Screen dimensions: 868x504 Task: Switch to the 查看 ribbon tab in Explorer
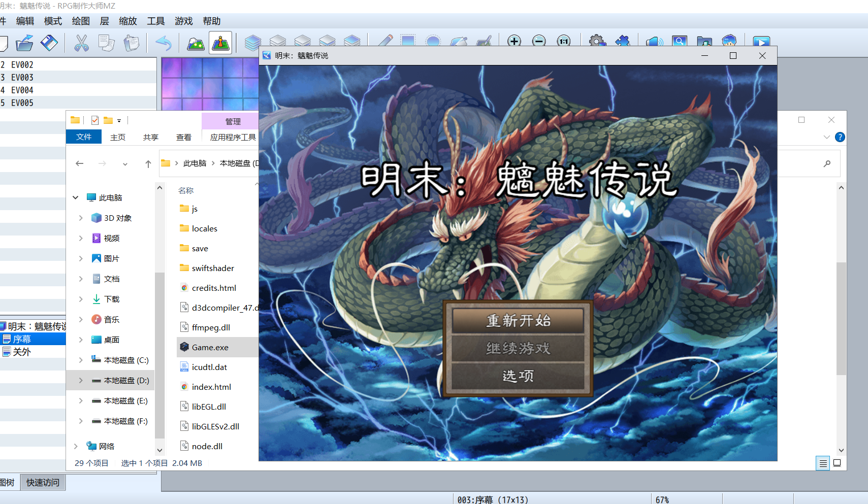click(x=184, y=137)
